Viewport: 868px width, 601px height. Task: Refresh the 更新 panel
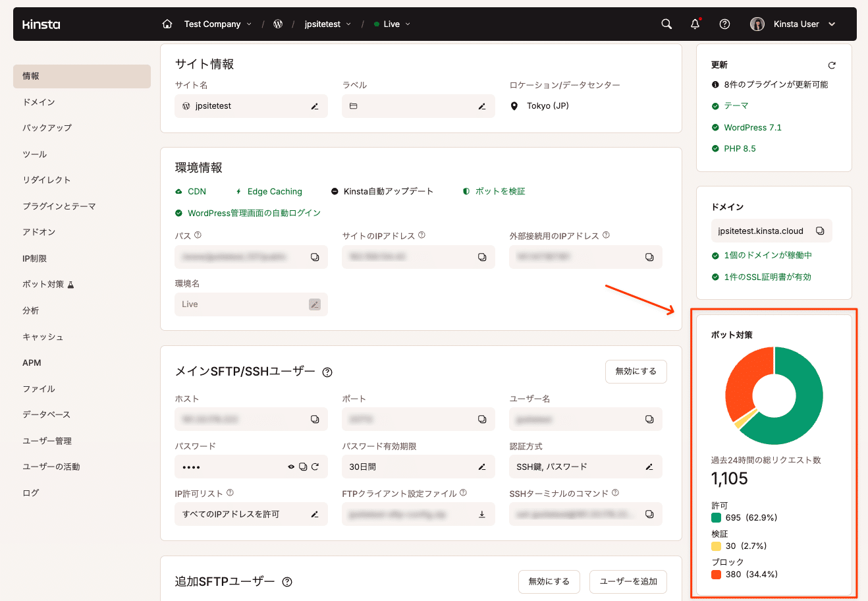[832, 65]
